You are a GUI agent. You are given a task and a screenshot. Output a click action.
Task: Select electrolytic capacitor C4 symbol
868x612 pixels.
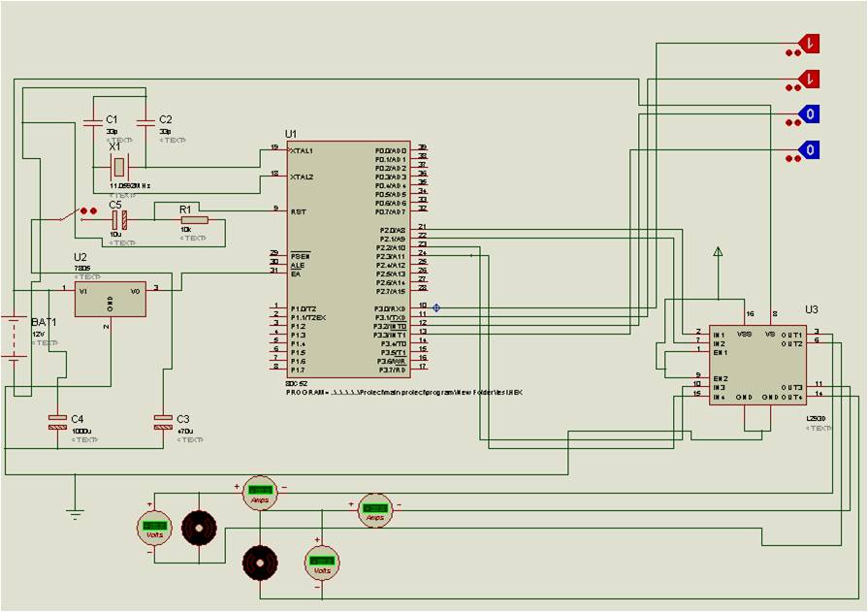click(x=57, y=422)
